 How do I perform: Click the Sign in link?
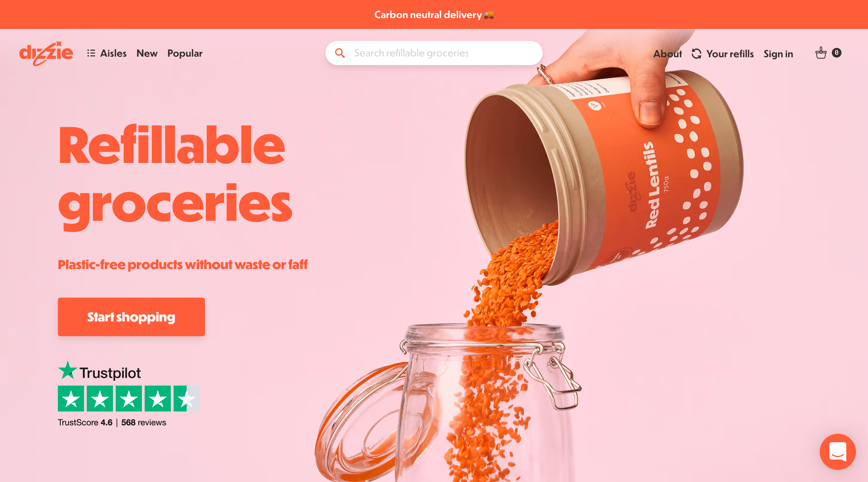(x=778, y=53)
